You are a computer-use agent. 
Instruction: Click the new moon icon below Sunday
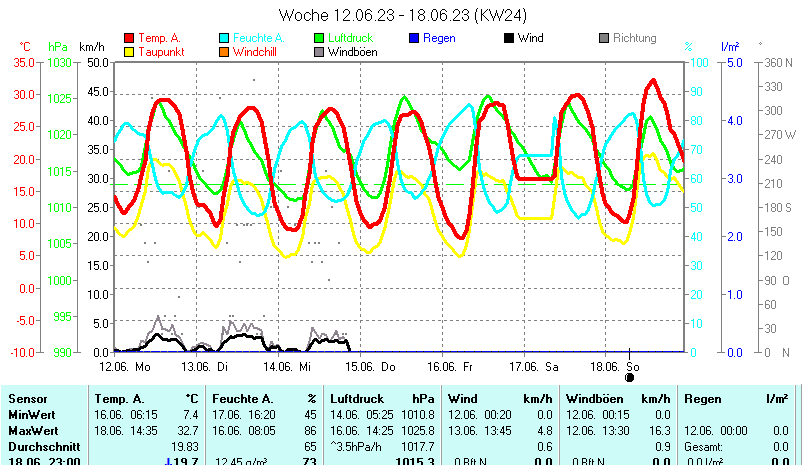point(630,377)
